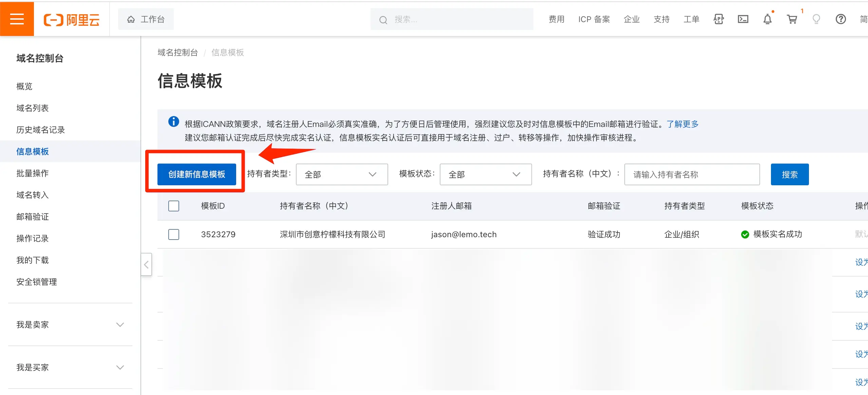The image size is (868, 395).
Task: Open 域名列表 in the sidebar
Action: [33, 108]
